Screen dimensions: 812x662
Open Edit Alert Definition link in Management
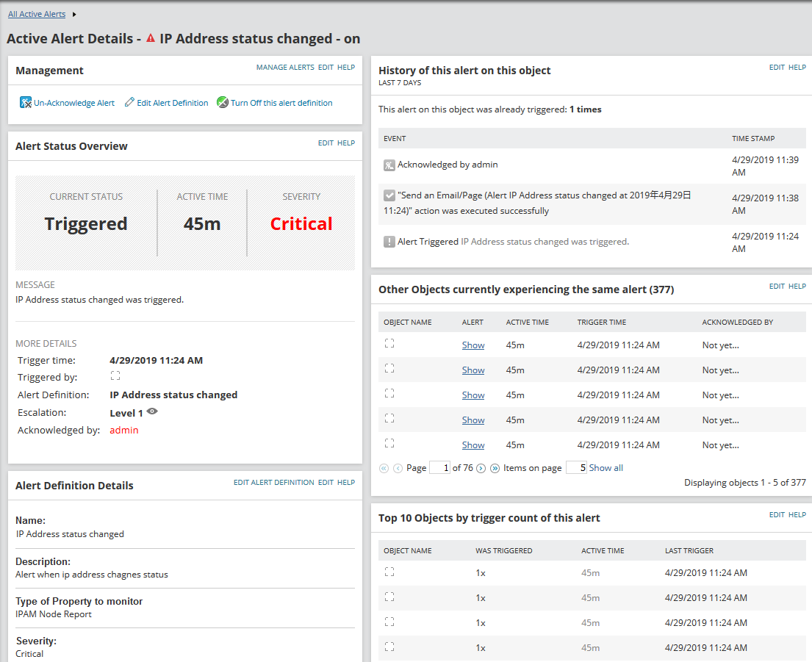point(173,102)
